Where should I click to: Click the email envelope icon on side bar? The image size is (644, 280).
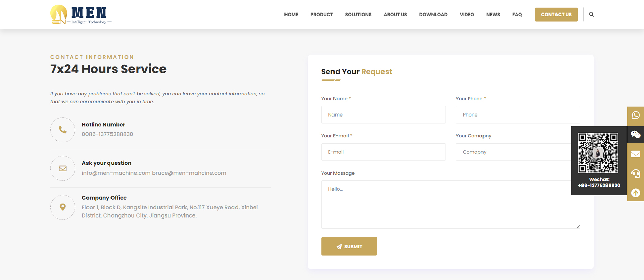[x=636, y=154]
